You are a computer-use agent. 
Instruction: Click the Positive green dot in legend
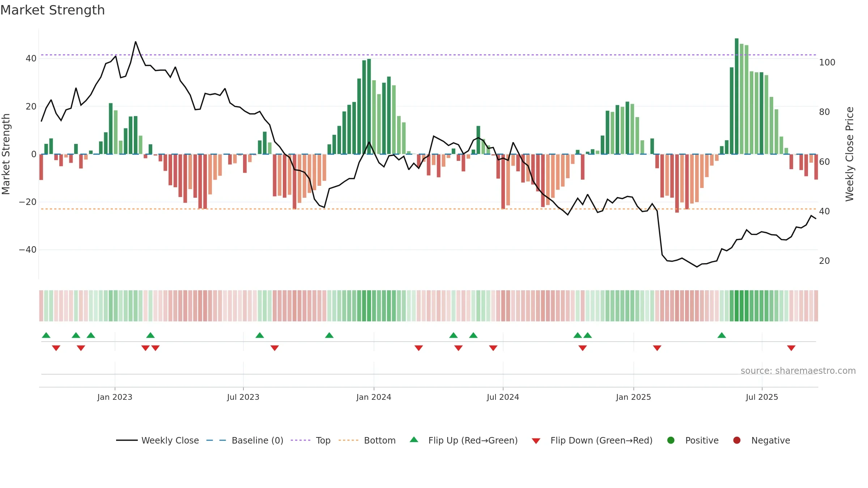[671, 440]
